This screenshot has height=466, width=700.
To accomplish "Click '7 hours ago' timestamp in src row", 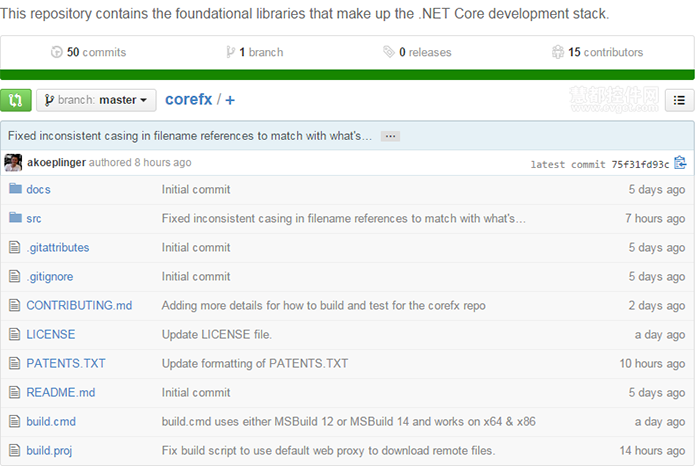I will point(655,219).
